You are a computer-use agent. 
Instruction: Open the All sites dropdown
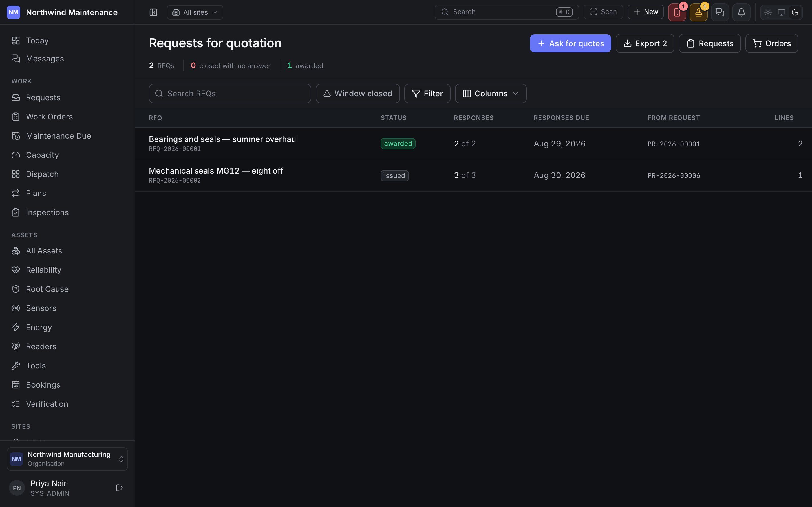point(195,12)
